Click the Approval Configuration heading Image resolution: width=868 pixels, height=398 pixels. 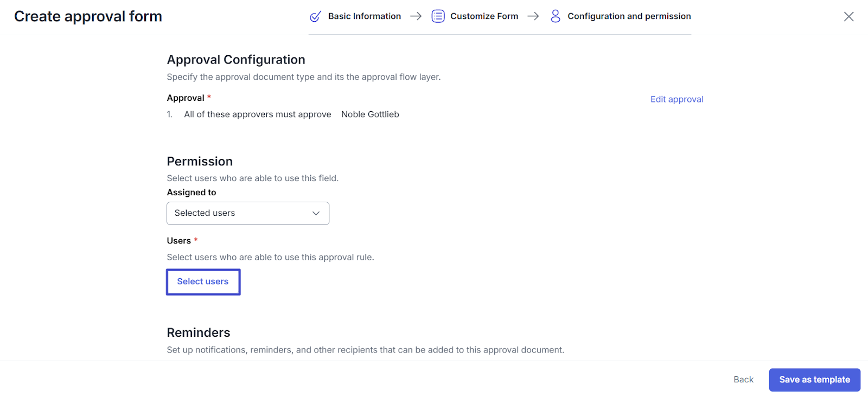236,60
